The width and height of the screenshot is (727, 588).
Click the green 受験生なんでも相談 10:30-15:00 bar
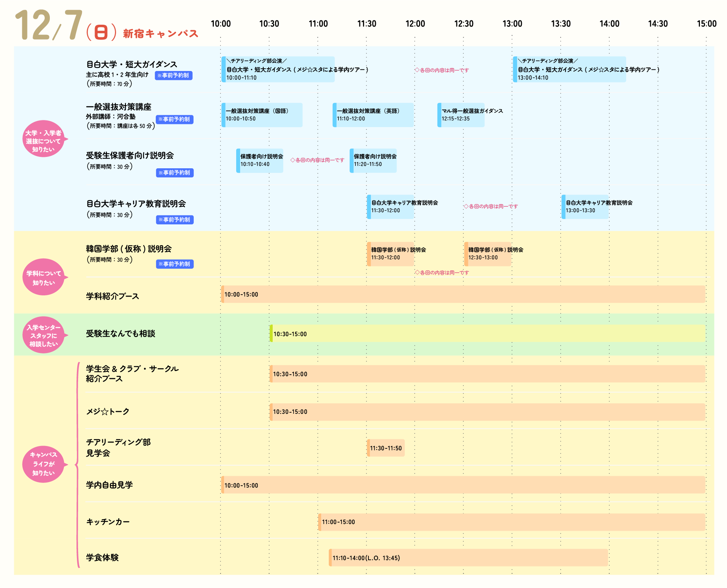pos(487,334)
